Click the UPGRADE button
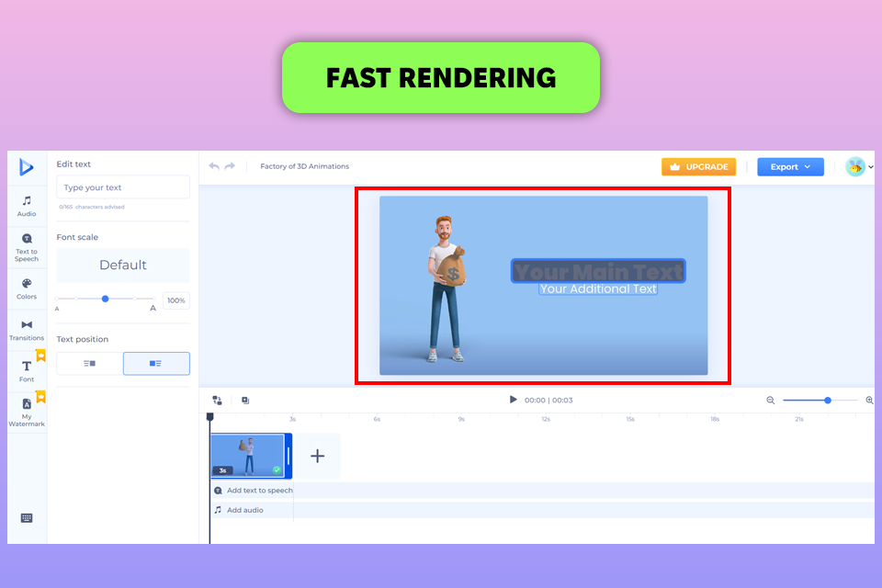The image size is (882, 588). (x=698, y=166)
